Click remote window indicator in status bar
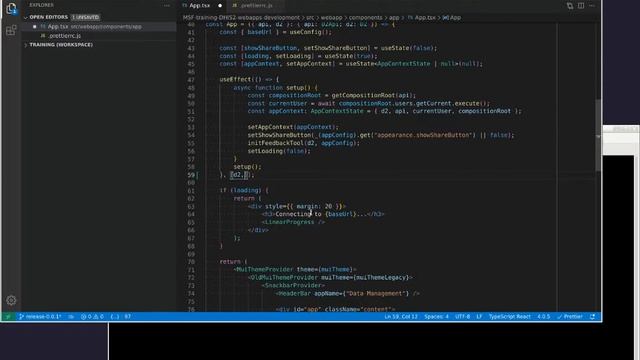 [8, 317]
